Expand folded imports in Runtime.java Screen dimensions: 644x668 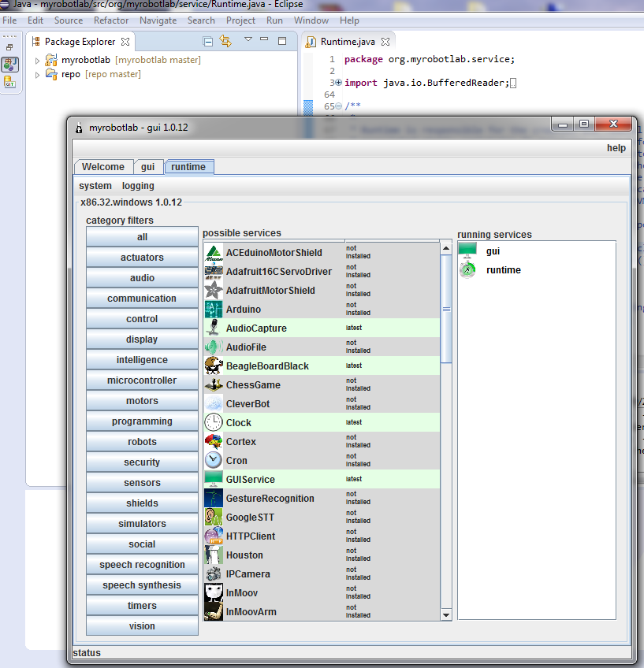click(x=338, y=83)
